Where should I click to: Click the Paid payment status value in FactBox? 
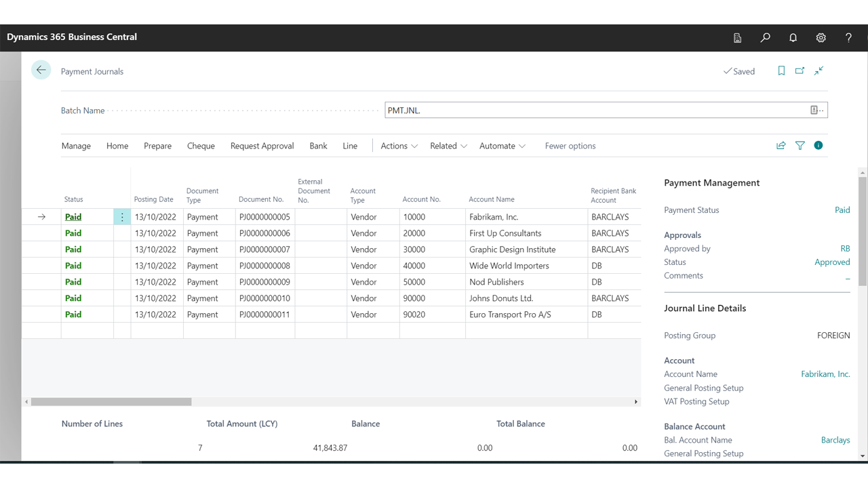click(842, 210)
